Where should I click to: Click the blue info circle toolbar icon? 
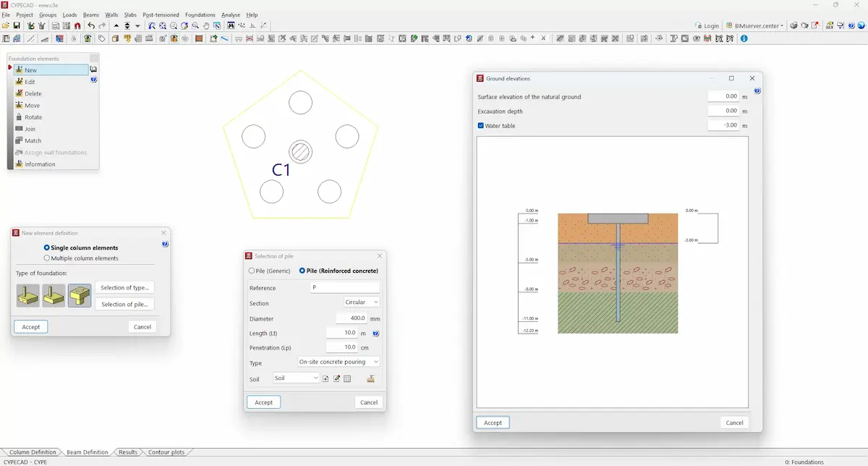click(x=744, y=38)
